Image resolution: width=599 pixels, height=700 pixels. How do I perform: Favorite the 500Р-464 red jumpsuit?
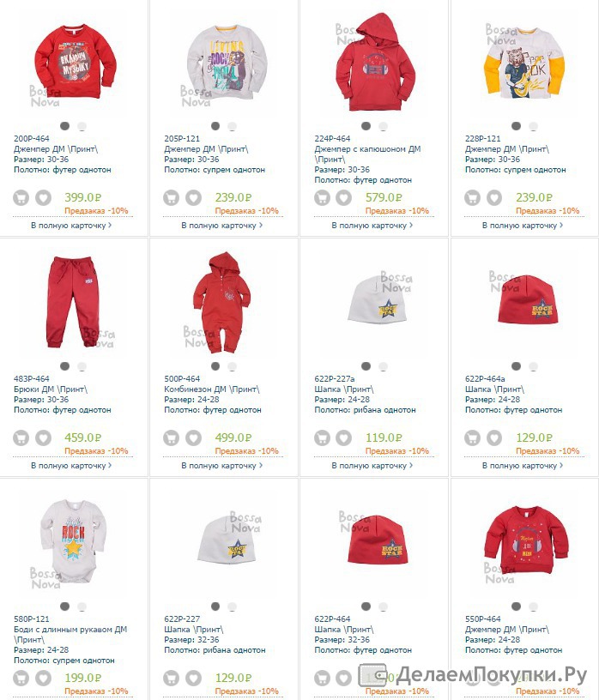193,438
